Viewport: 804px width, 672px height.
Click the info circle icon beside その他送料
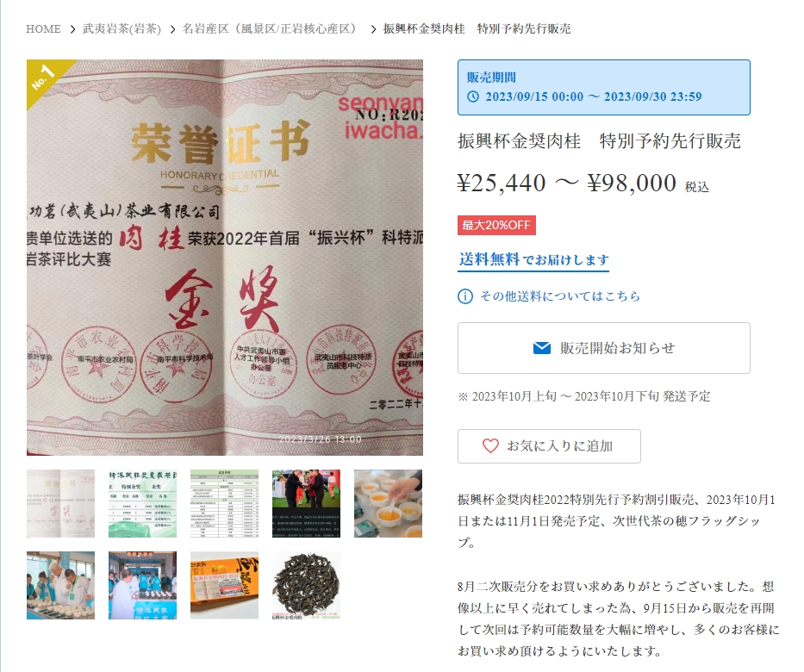coord(464,296)
